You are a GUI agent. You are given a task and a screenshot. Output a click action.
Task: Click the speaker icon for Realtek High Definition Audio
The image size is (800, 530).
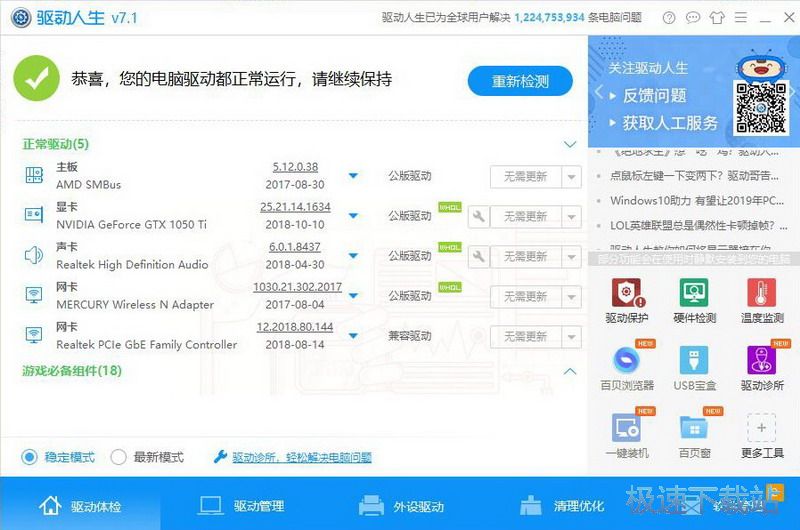(x=34, y=255)
